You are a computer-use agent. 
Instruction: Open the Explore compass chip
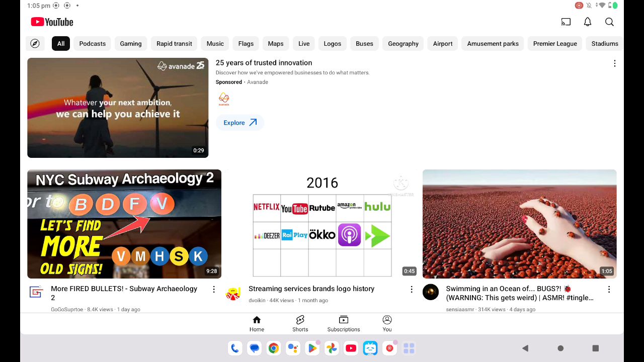(35, 44)
